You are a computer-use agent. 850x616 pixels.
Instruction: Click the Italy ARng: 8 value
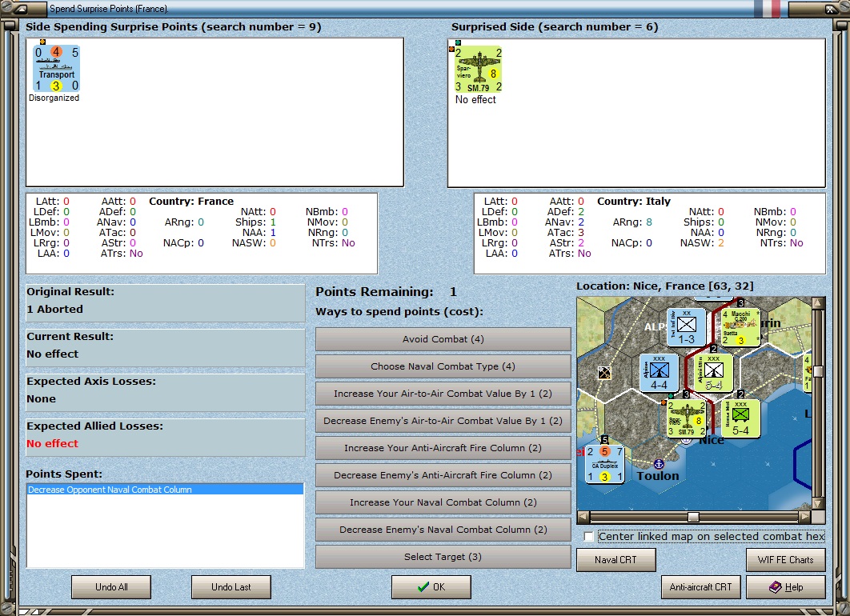[x=649, y=222]
